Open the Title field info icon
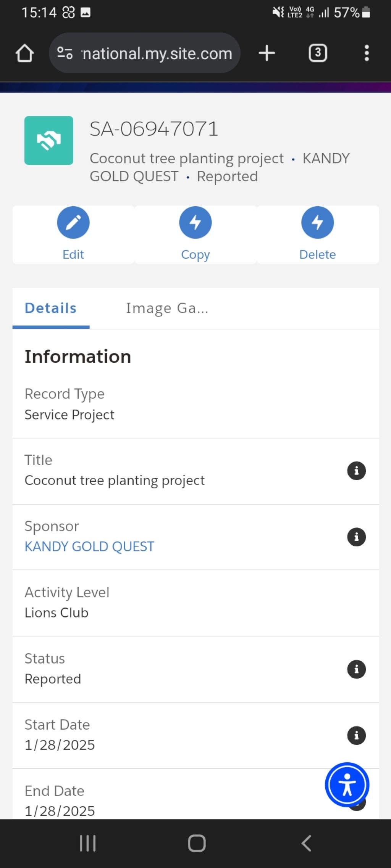This screenshot has height=868, width=391. tap(357, 471)
